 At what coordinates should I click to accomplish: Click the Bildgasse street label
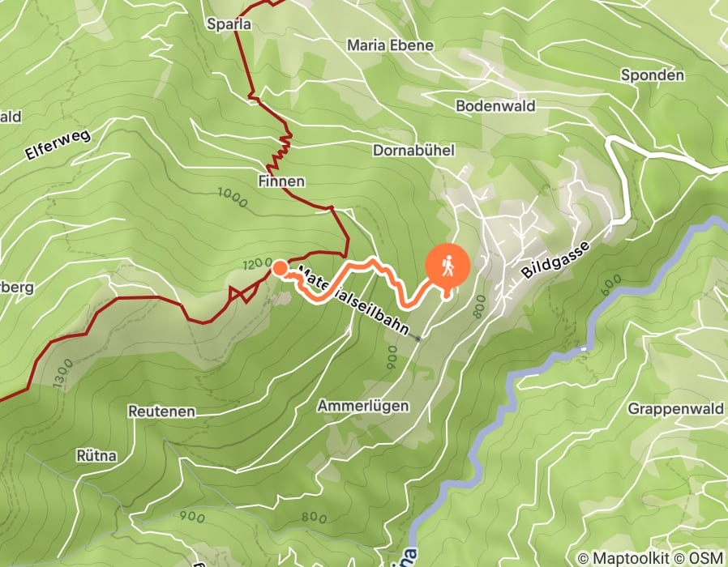click(555, 259)
